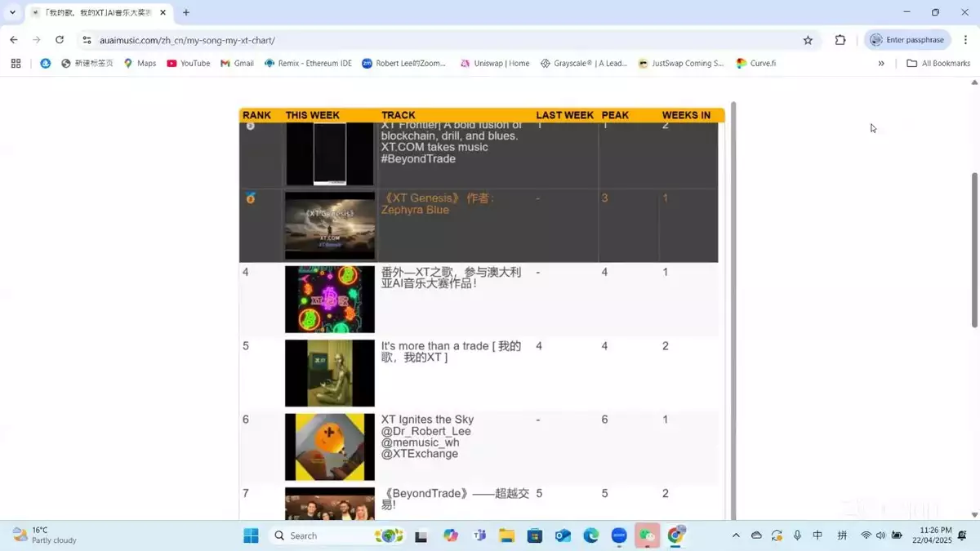Viewport: 980px width, 551px height.
Task: Bookmark this page with star icon
Action: 808,40
